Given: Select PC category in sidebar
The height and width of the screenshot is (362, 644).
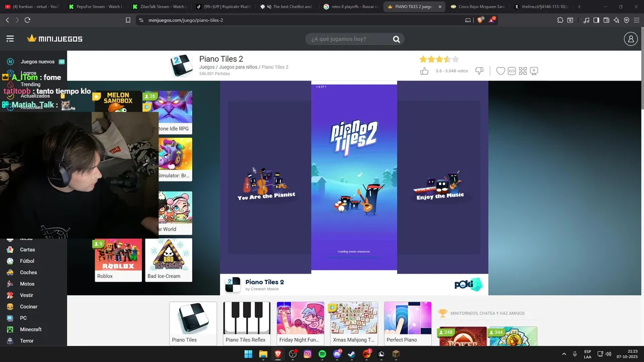Looking at the screenshot, I should coord(23,318).
